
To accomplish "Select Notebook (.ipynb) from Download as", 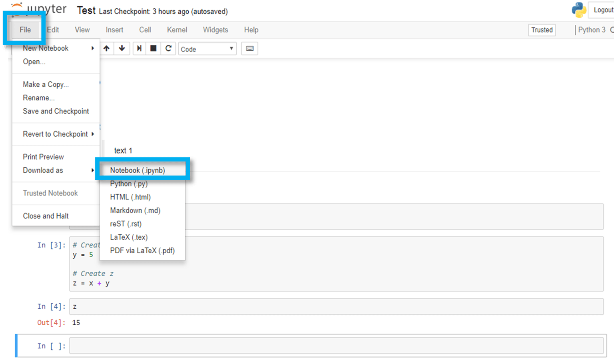I will pos(137,170).
